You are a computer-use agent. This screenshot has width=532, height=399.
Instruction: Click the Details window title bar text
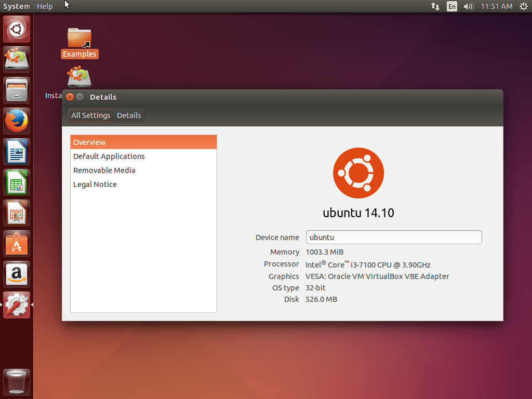103,97
